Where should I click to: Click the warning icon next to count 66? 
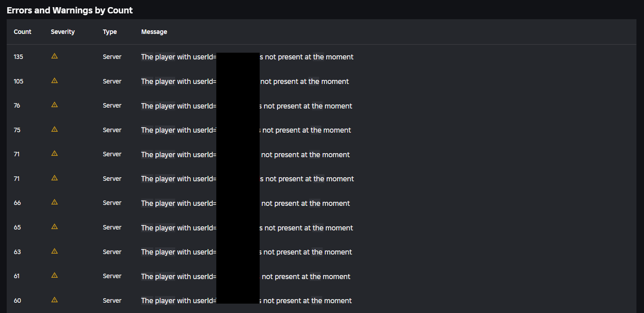[x=55, y=202]
